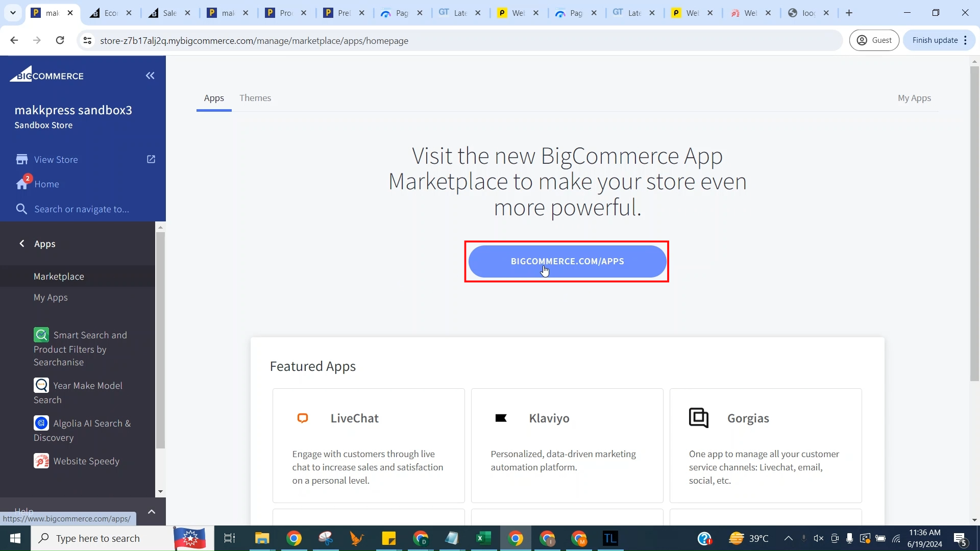Open the Website Speedy app
The width and height of the screenshot is (980, 551).
click(86, 461)
